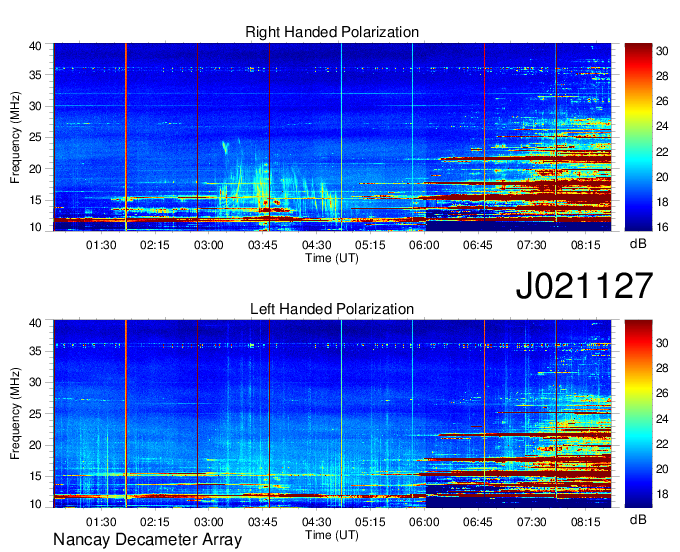This screenshot has width=680, height=552.
Task: Click the 'Left Handed Polarization' plot title
Action: click(x=332, y=309)
